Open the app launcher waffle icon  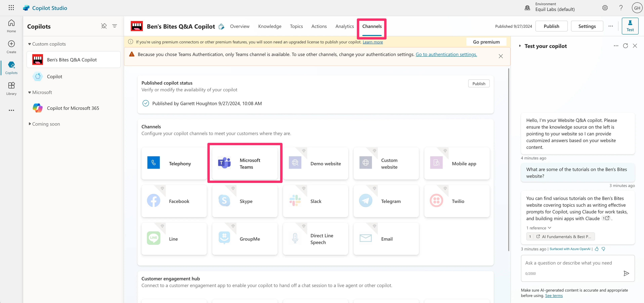coord(11,8)
